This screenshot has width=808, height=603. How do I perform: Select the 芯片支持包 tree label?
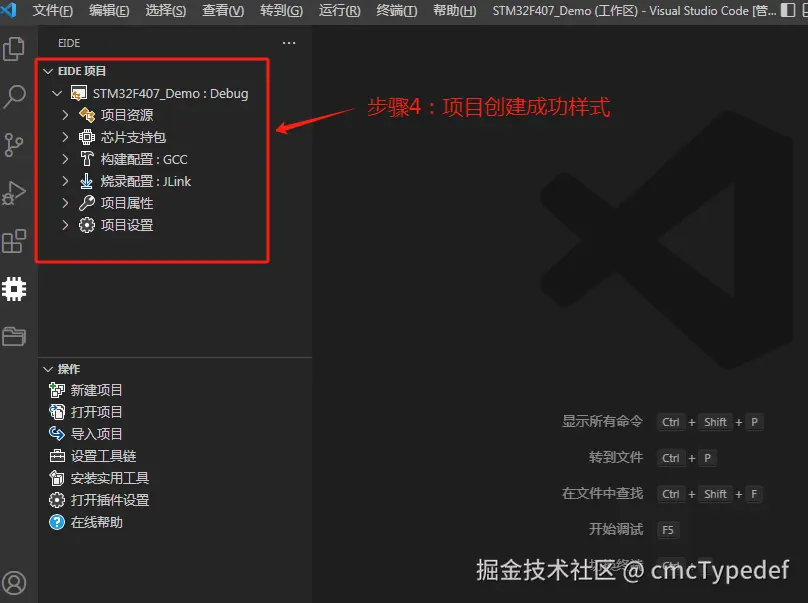point(133,137)
